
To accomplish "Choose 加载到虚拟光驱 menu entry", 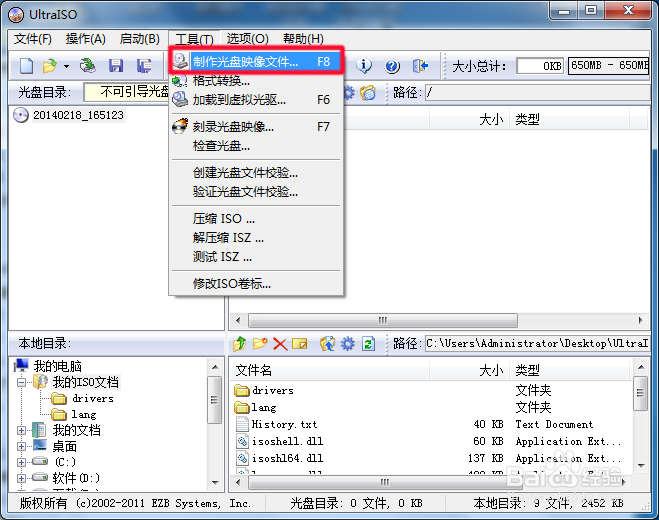I will (256, 100).
